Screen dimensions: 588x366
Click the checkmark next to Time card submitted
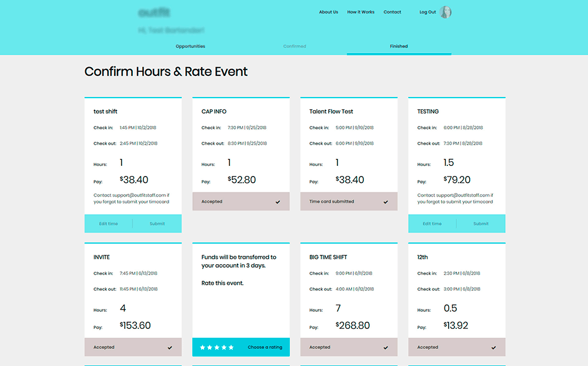(x=387, y=201)
